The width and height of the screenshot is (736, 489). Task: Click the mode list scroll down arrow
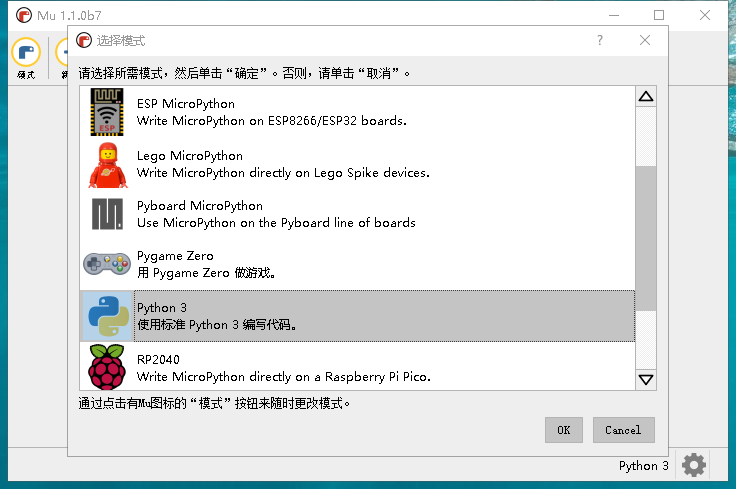click(646, 380)
